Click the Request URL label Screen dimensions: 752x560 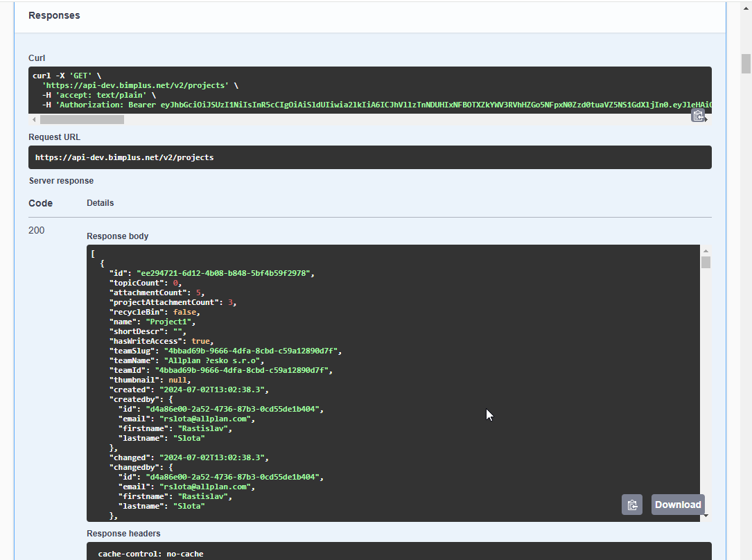[x=54, y=137]
